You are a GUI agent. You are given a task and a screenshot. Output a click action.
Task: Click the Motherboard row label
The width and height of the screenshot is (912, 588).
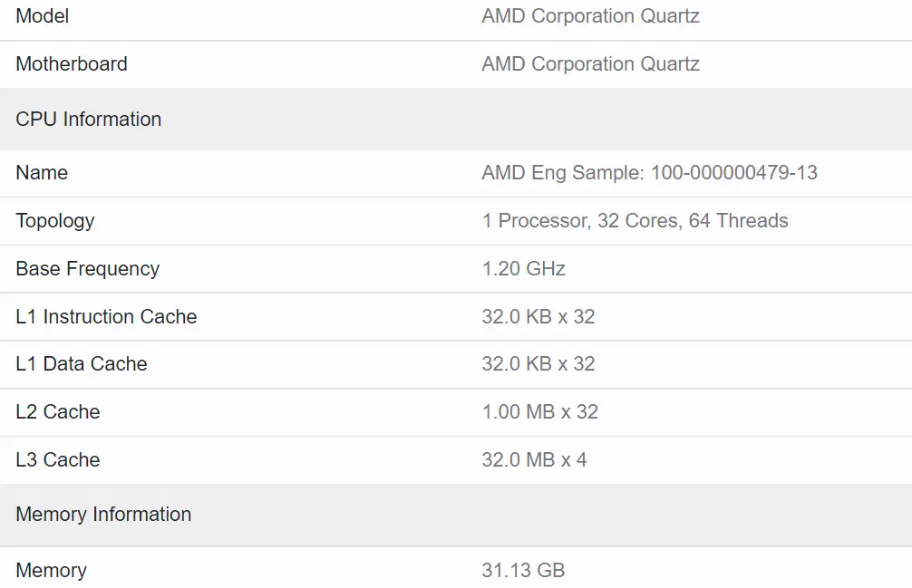pos(72,64)
